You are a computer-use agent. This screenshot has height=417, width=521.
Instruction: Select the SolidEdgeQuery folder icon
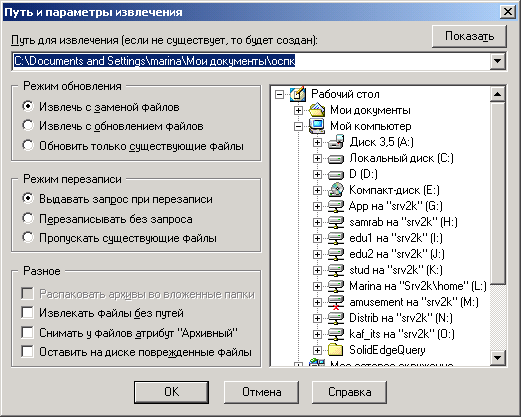pos(336,350)
